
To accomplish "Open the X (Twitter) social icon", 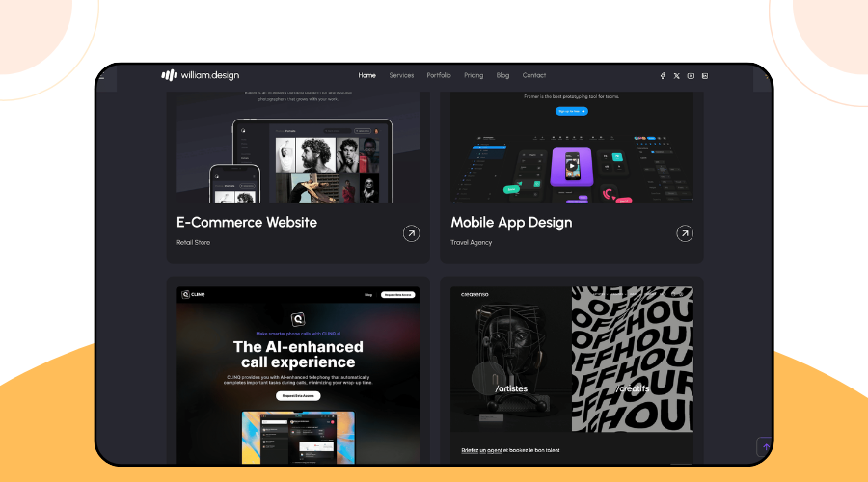I will click(676, 76).
